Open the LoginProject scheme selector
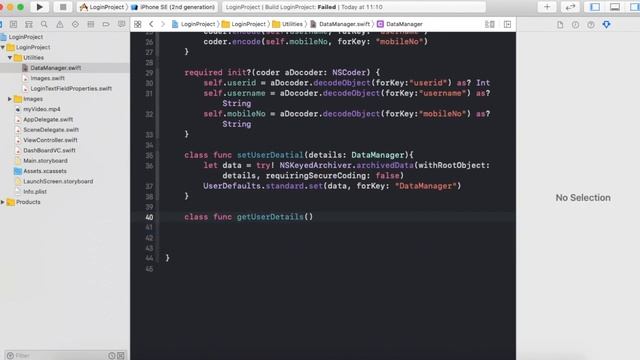The height and width of the screenshot is (360, 640). pos(102,7)
